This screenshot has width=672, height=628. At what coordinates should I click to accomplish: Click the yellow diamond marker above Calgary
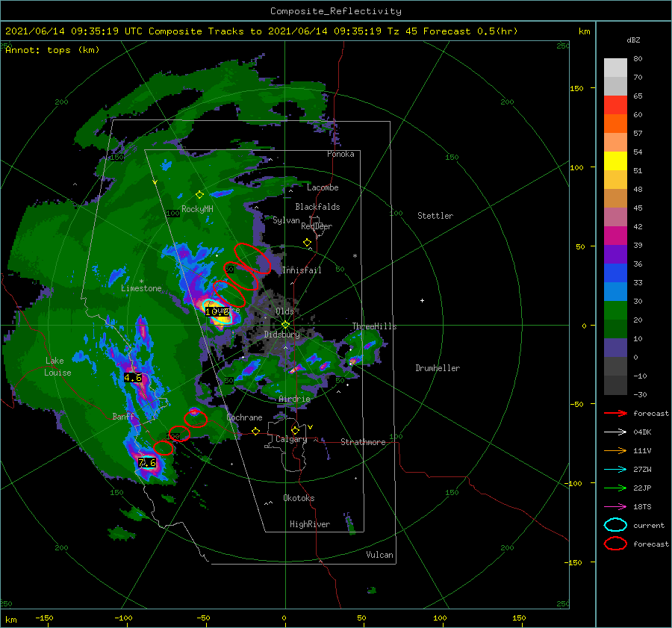coord(295,430)
